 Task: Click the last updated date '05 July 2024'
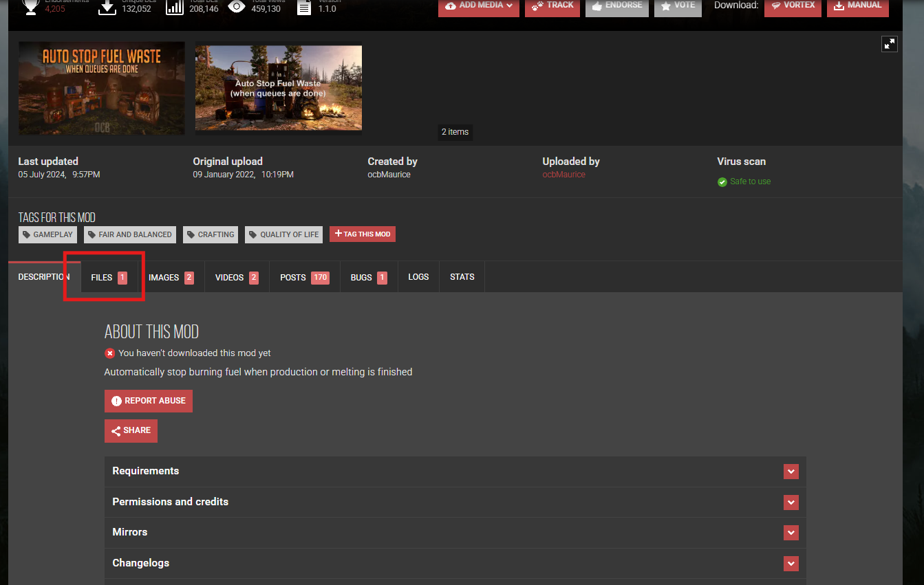tap(43, 175)
